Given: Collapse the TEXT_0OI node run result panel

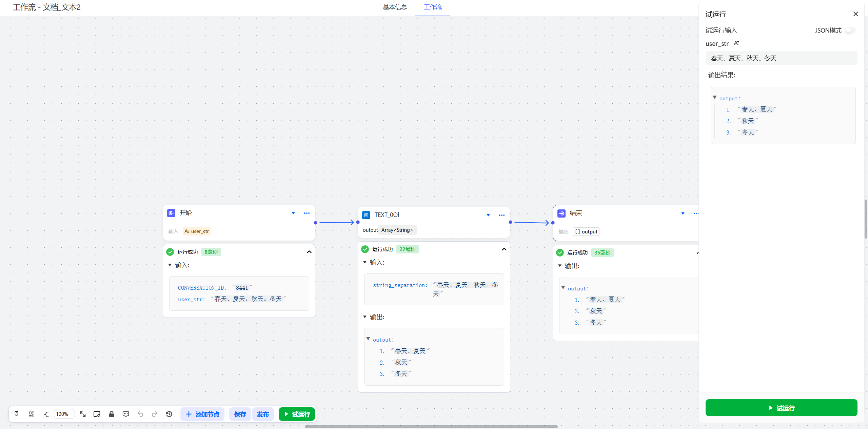Looking at the screenshot, I should [504, 249].
